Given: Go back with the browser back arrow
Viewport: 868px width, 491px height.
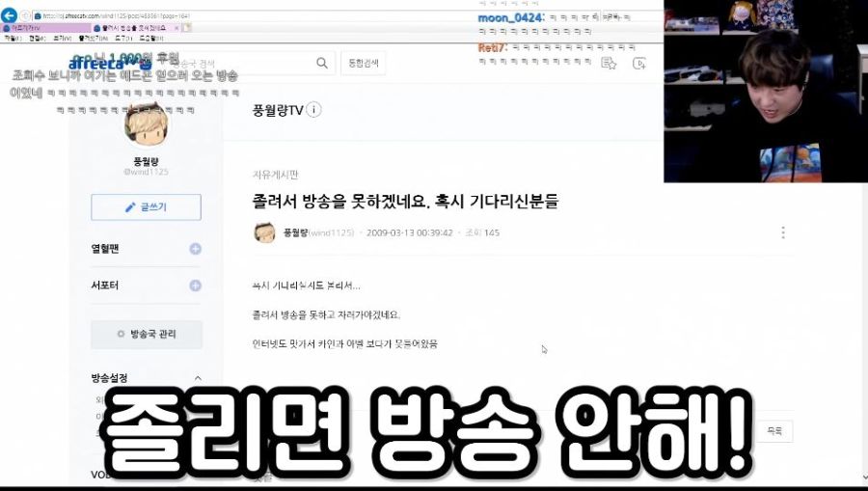Looking at the screenshot, I should click(x=9, y=15).
